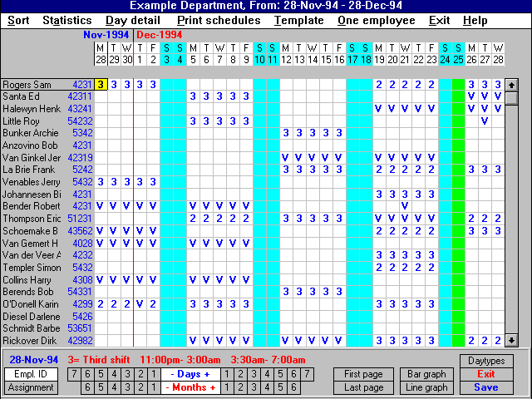Select Rogers Sam's yellow highlighted shift cell
Viewport: 532px width, 399px height.
101,84
